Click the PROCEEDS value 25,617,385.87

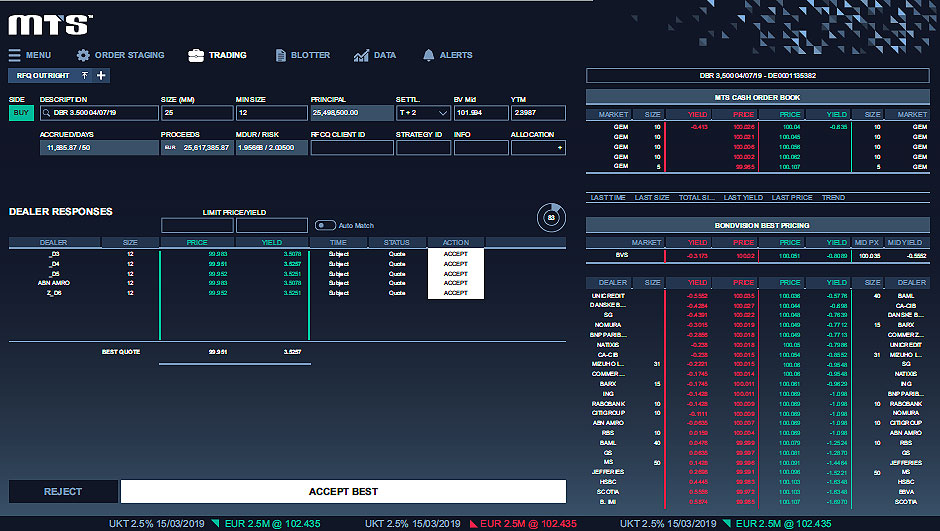pyautogui.click(x=197, y=147)
